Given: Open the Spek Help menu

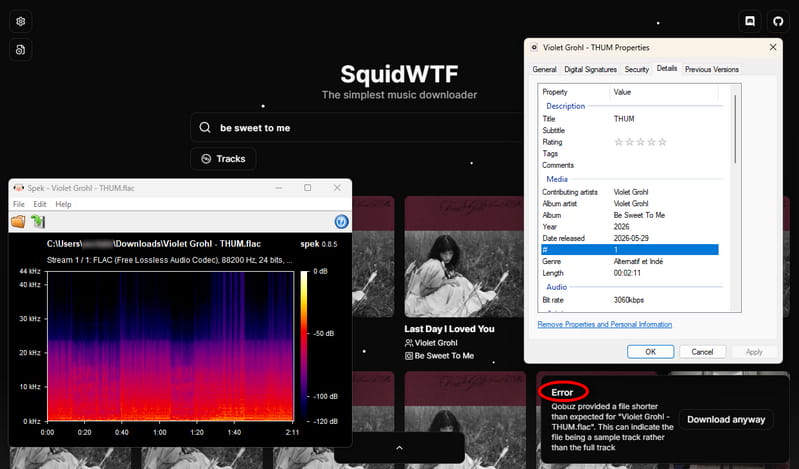Looking at the screenshot, I should (63, 204).
